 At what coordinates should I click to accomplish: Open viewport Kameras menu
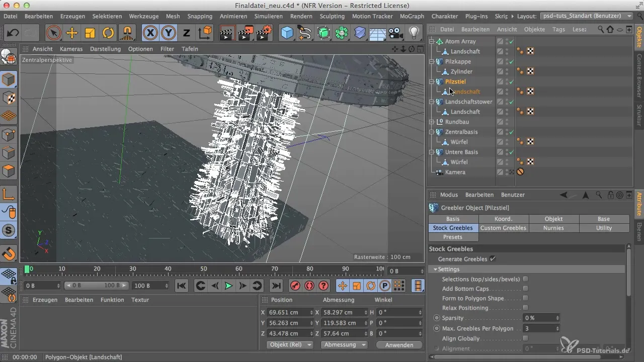71,49
